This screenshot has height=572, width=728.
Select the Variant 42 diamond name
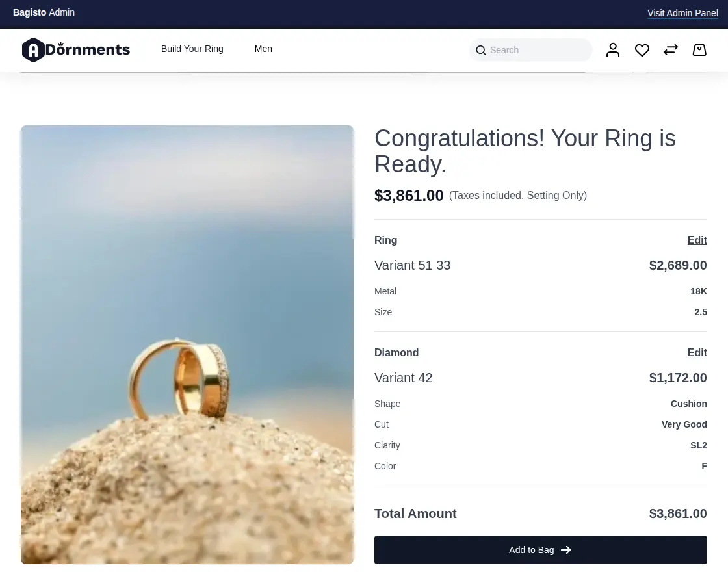tap(403, 378)
